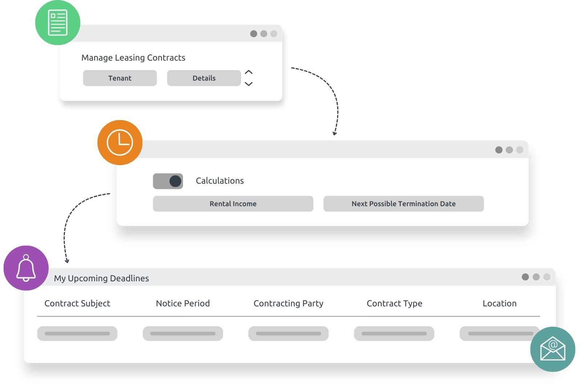Viewport: 581px width, 392px height.
Task: Click the green document contract icon
Action: 58,23
